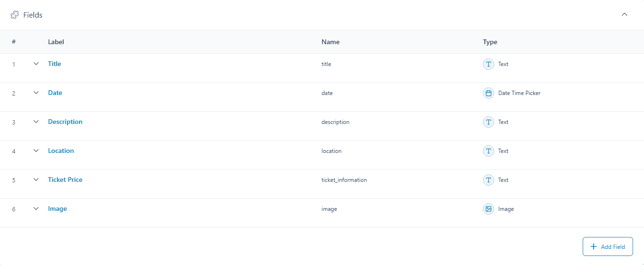Image resolution: width=644 pixels, height=265 pixels.
Task: Click the "description" name cell
Action: pyautogui.click(x=336, y=122)
